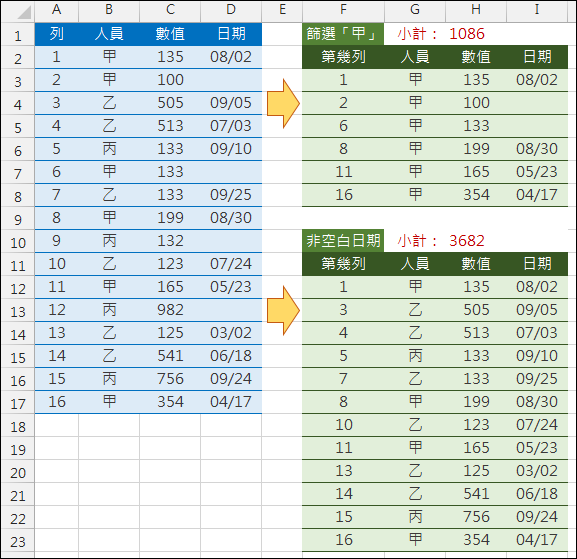The width and height of the screenshot is (577, 559).
Task: Click cell containing 982 in column C
Action: coord(170,310)
